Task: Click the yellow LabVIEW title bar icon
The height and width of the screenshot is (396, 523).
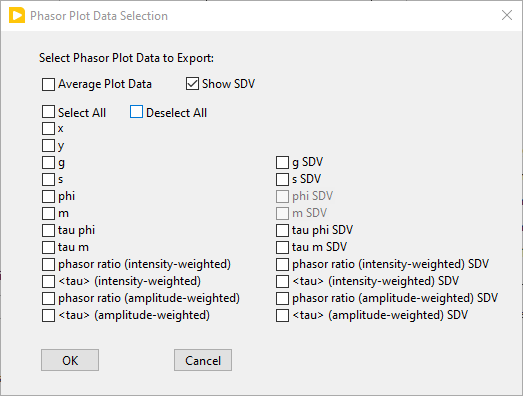Action: (17, 16)
